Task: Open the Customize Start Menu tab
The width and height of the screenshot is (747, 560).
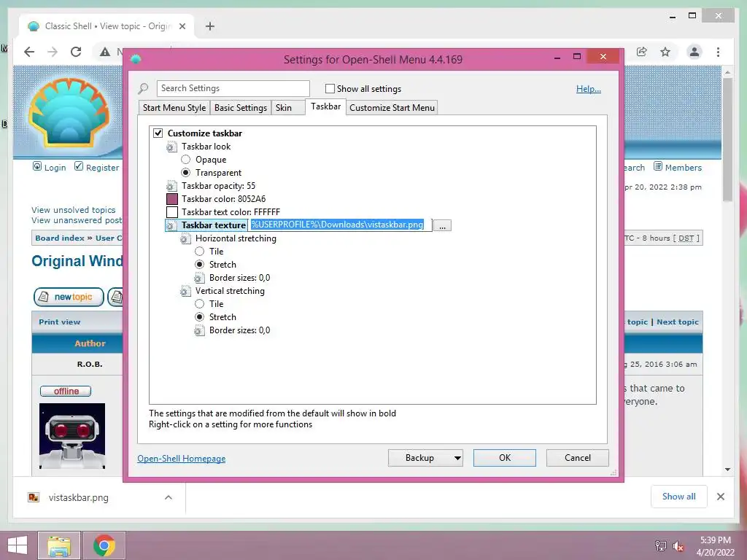Action: click(392, 108)
